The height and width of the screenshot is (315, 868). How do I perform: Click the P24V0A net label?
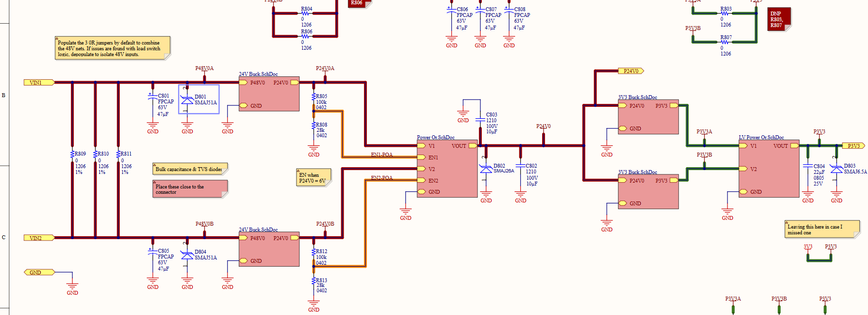[325, 69]
